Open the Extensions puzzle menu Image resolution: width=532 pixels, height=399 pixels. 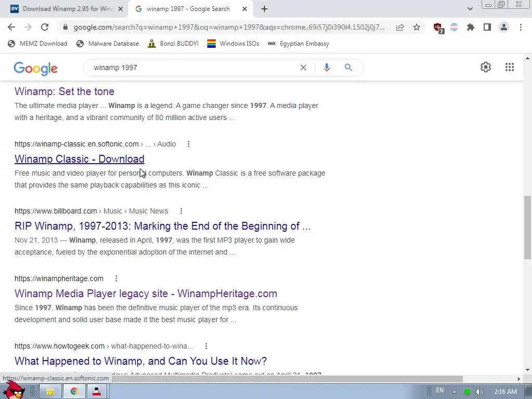471,27
